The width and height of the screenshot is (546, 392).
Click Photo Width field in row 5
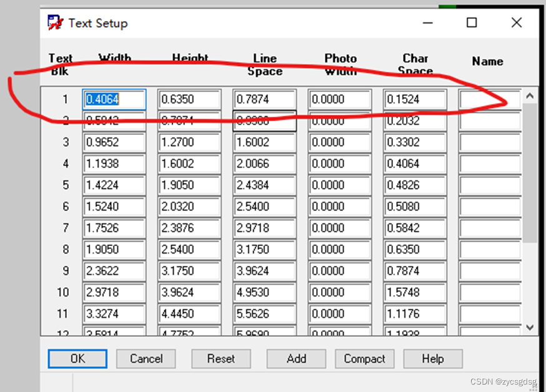tap(339, 185)
